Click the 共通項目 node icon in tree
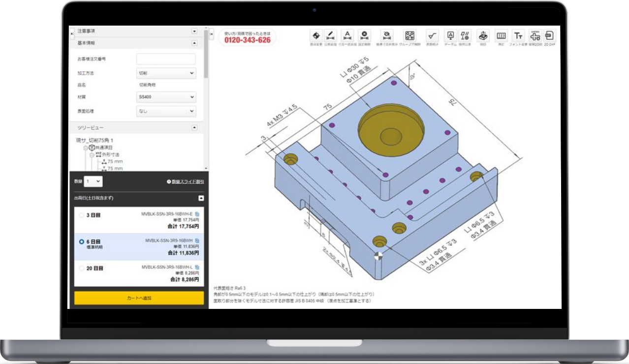 click(x=92, y=148)
